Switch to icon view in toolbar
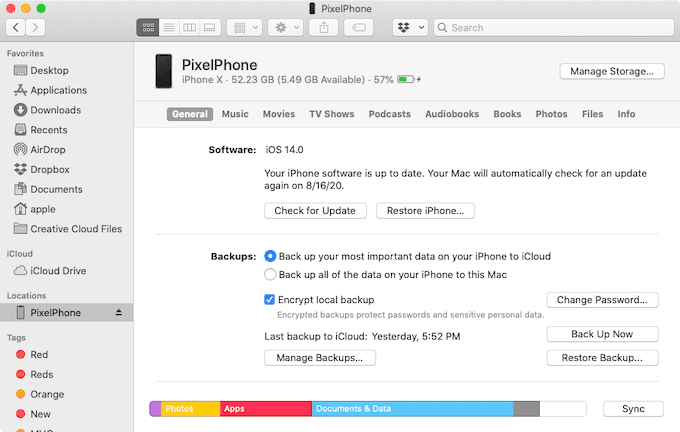 click(x=148, y=28)
